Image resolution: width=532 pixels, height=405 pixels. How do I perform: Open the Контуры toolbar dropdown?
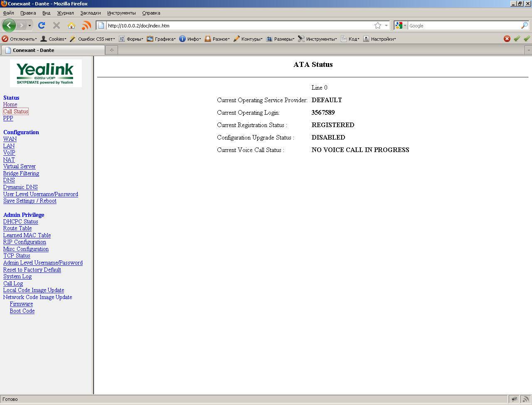pos(248,39)
